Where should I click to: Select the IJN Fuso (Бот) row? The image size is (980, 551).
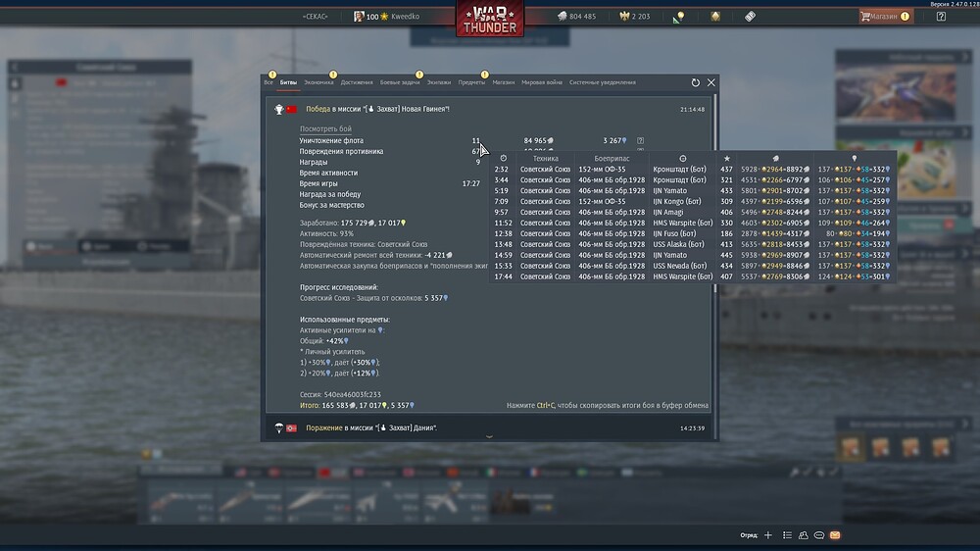coord(693,233)
